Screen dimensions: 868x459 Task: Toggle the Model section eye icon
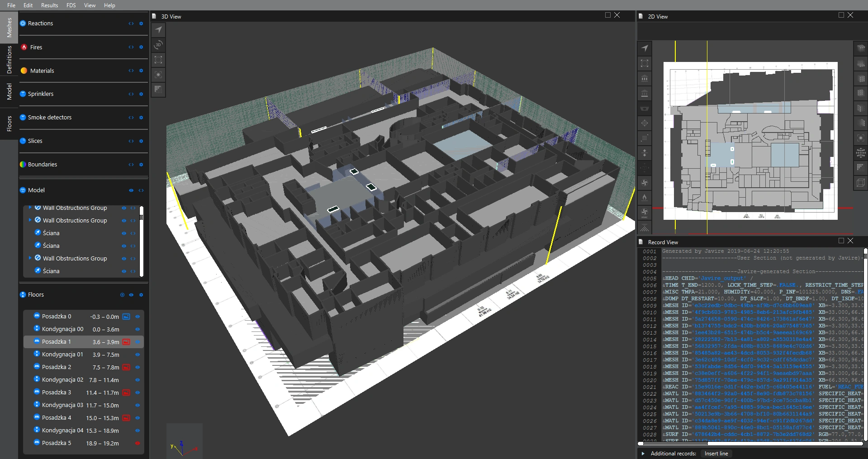click(131, 190)
